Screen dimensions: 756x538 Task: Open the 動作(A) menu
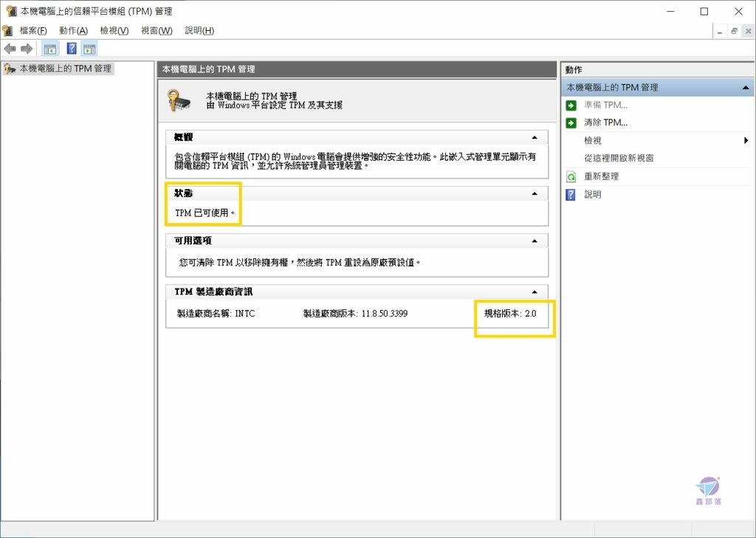[73, 30]
